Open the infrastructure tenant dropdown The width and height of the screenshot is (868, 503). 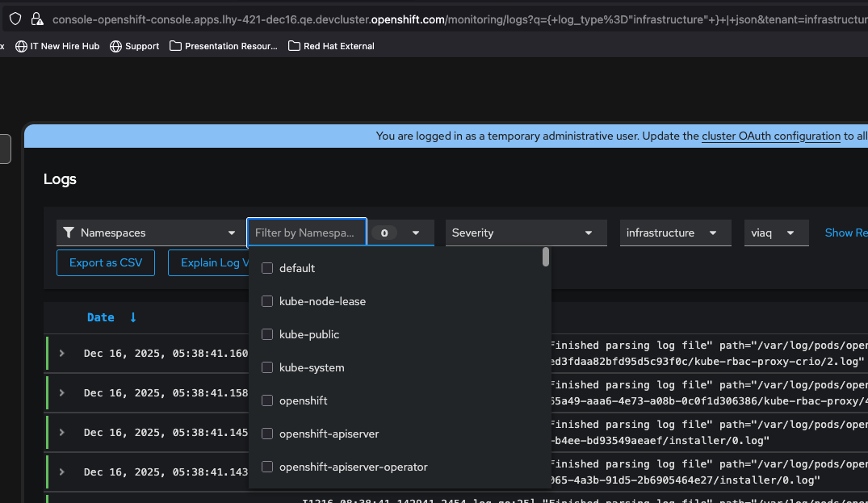[x=675, y=233]
